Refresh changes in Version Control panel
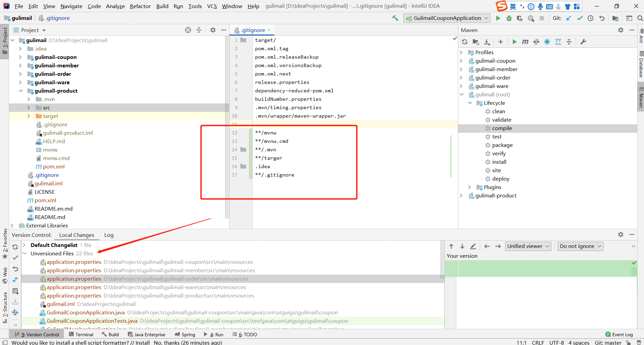 tap(15, 247)
